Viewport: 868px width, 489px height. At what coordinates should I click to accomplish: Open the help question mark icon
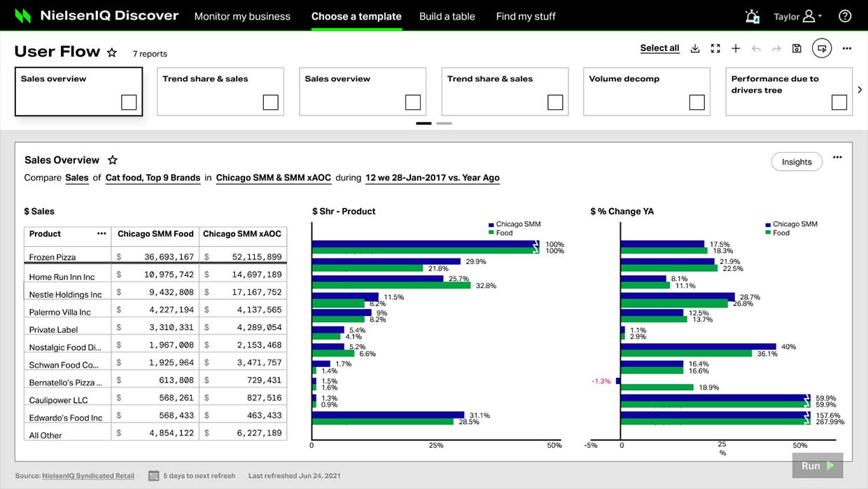(845, 16)
